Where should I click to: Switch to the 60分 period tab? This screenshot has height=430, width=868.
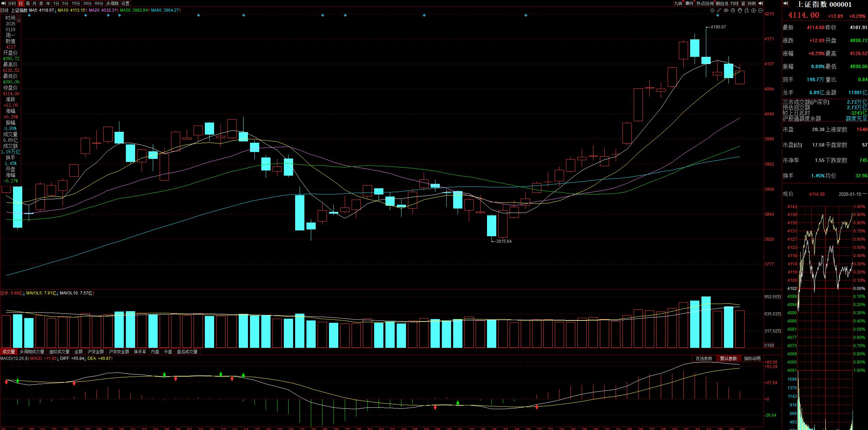point(99,3)
